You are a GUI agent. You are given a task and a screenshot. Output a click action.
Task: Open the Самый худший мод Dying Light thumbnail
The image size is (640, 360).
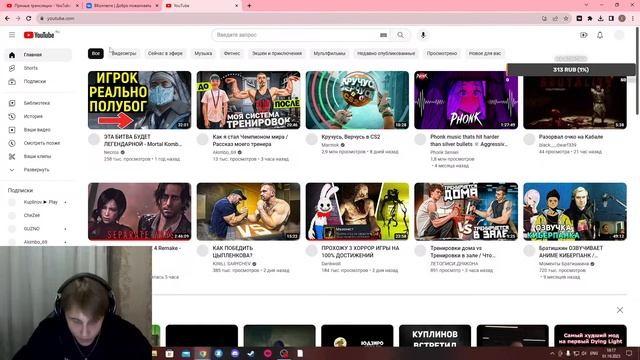(x=590, y=336)
